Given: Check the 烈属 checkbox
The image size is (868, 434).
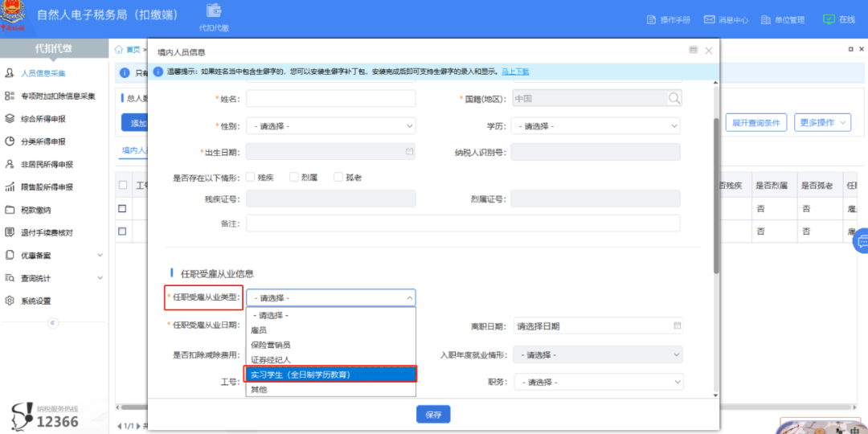Looking at the screenshot, I should click(x=294, y=177).
